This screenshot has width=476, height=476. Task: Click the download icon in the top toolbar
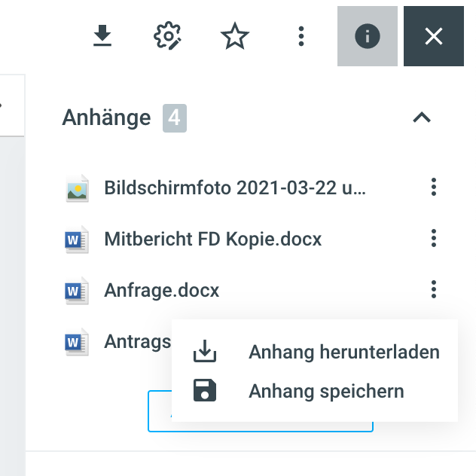pos(102,36)
